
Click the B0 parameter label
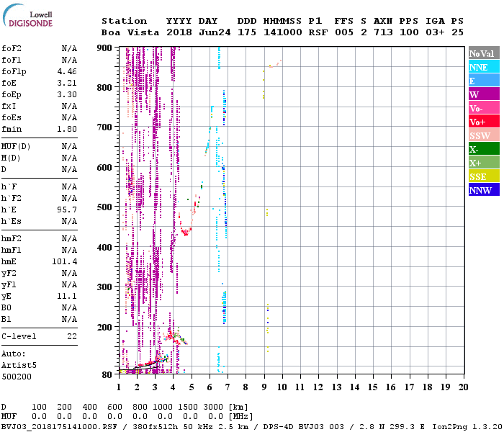tap(6, 307)
